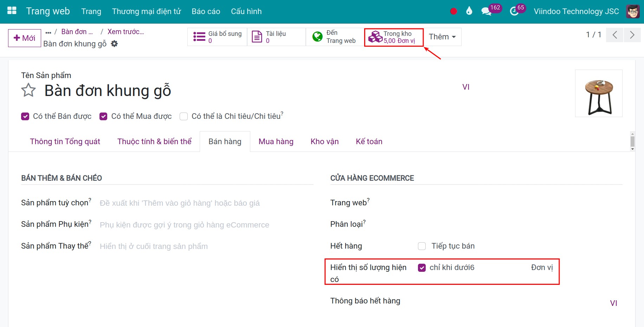Screen dimensions: 644x327
Task: Click the Tài liệu document icon
Action: tap(257, 37)
